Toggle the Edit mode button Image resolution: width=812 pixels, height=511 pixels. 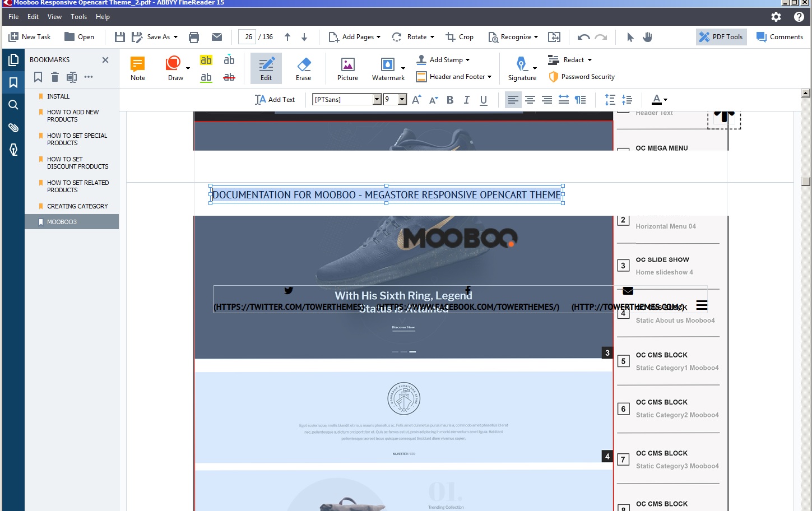click(x=266, y=68)
